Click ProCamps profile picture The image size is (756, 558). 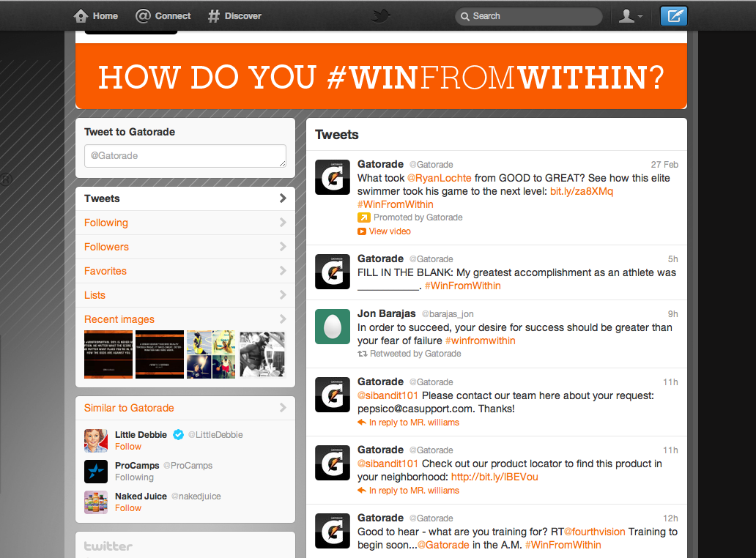(x=96, y=472)
